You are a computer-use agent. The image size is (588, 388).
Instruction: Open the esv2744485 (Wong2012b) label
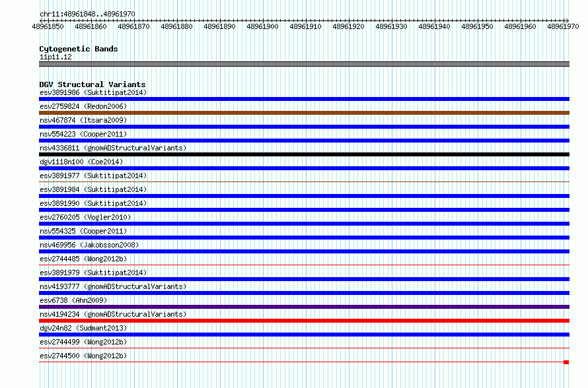tap(83, 259)
